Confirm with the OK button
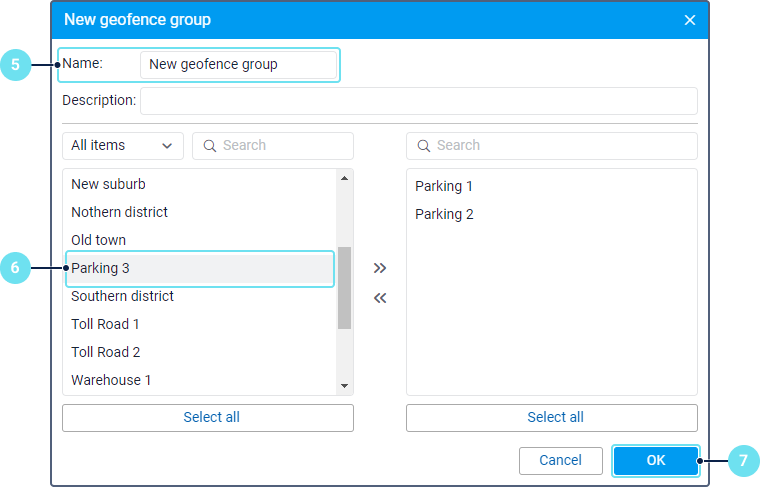The height and width of the screenshot is (487, 760). point(655,460)
